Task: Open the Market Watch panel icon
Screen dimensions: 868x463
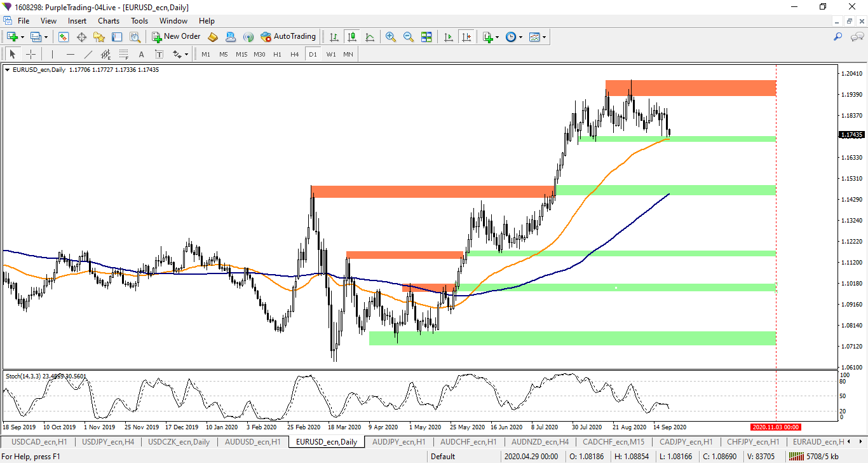Action: click(x=64, y=37)
